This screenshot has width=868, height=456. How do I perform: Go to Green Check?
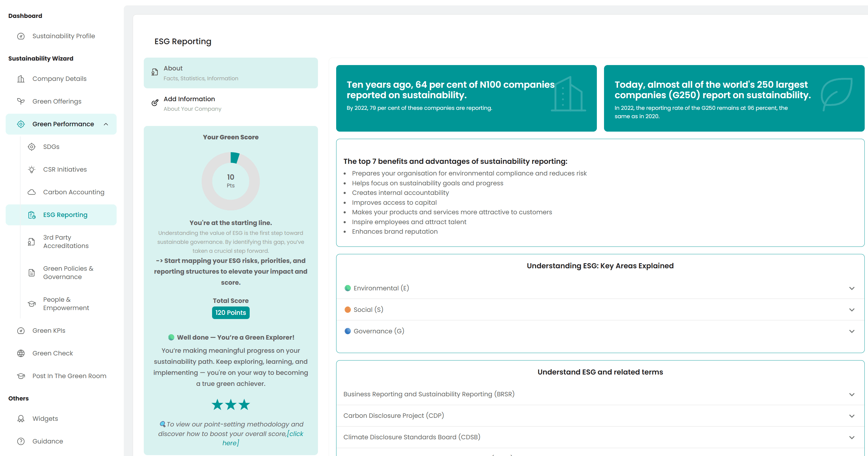[x=61, y=353]
